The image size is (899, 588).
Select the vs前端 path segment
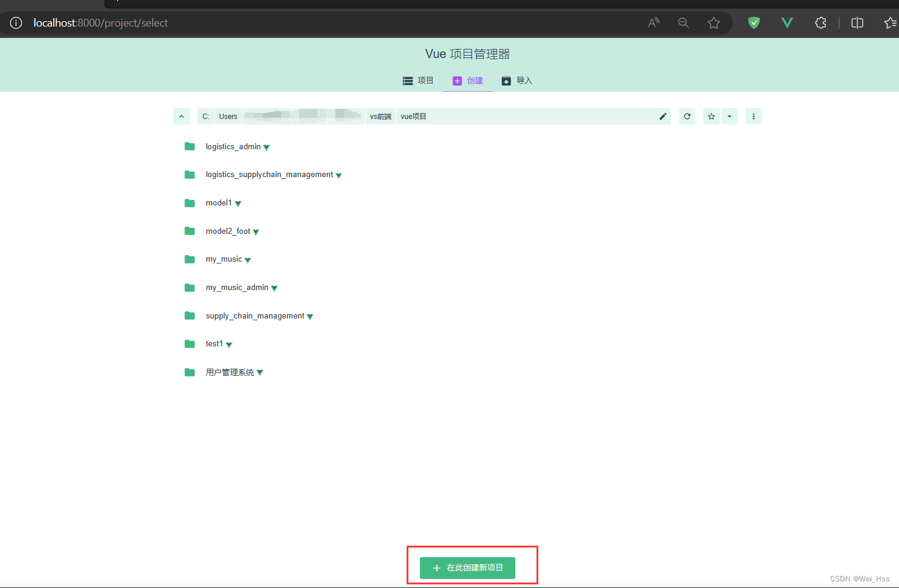[381, 116]
